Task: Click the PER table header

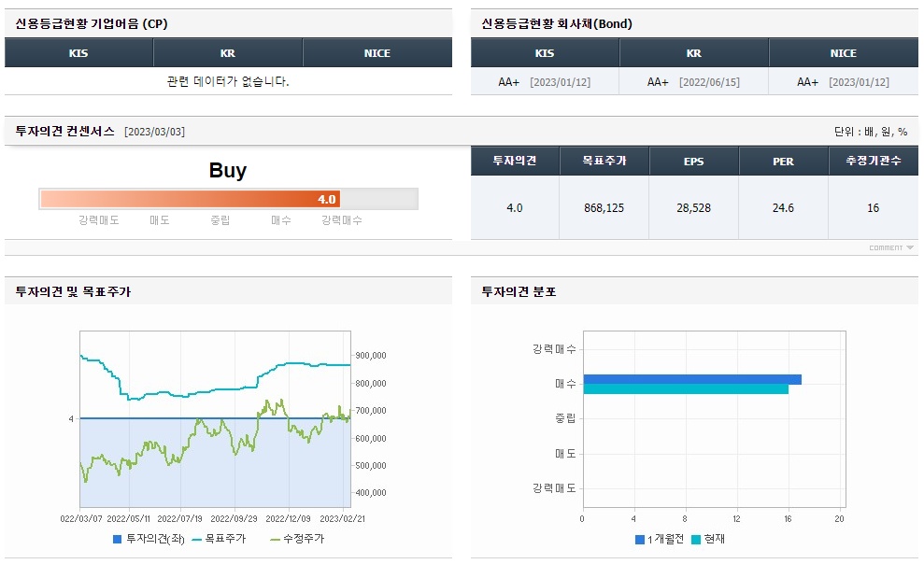Action: click(783, 161)
